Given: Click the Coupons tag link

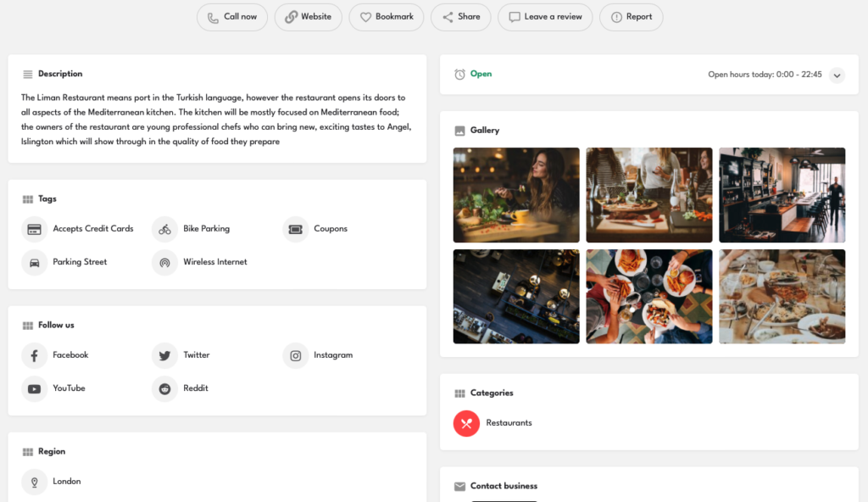Looking at the screenshot, I should 315,229.
